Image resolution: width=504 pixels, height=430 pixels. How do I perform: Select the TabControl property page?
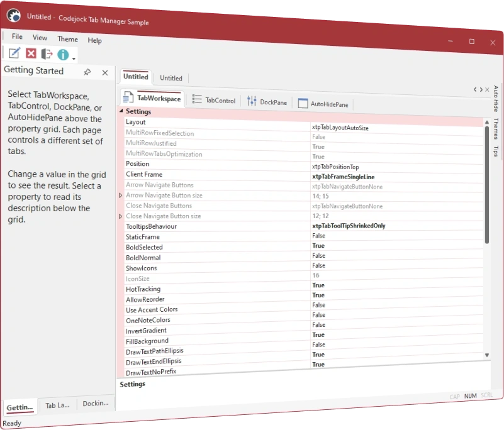tap(214, 100)
